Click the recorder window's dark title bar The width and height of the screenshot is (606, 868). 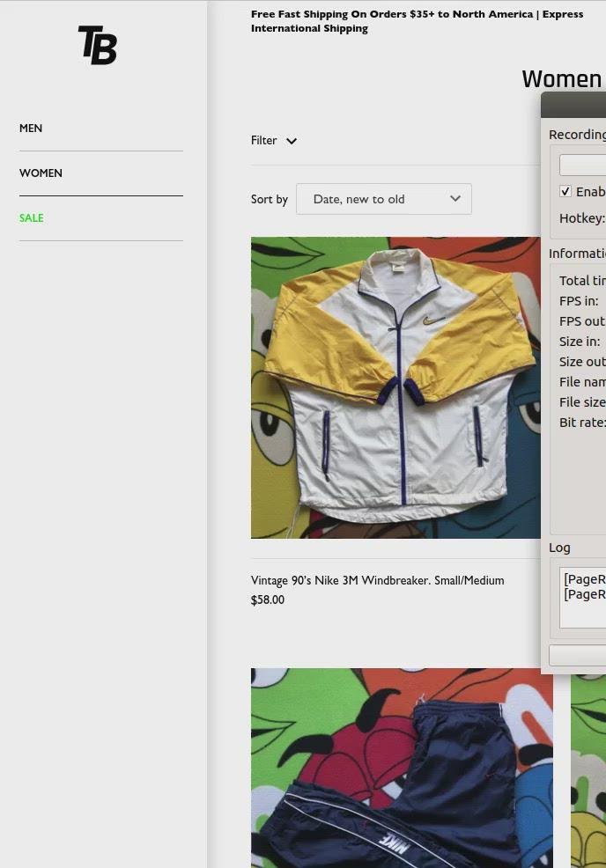(x=574, y=106)
